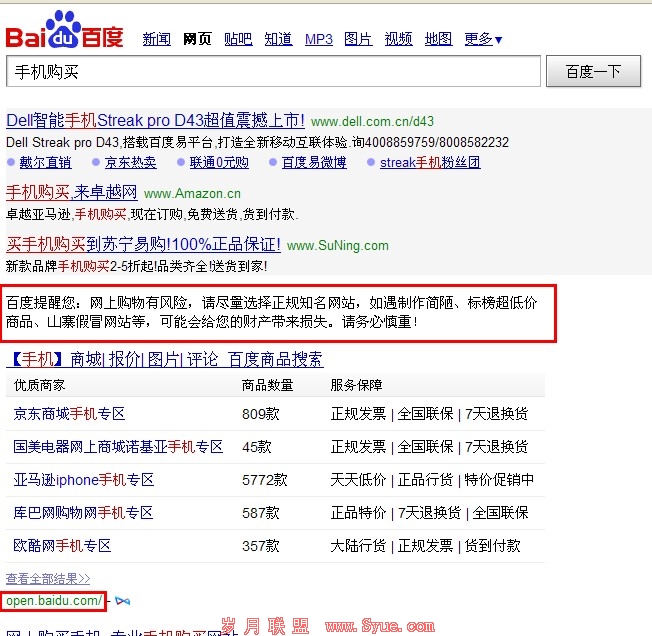Open the streak手机粉丝团 sublink
652x636 pixels.
430,162
